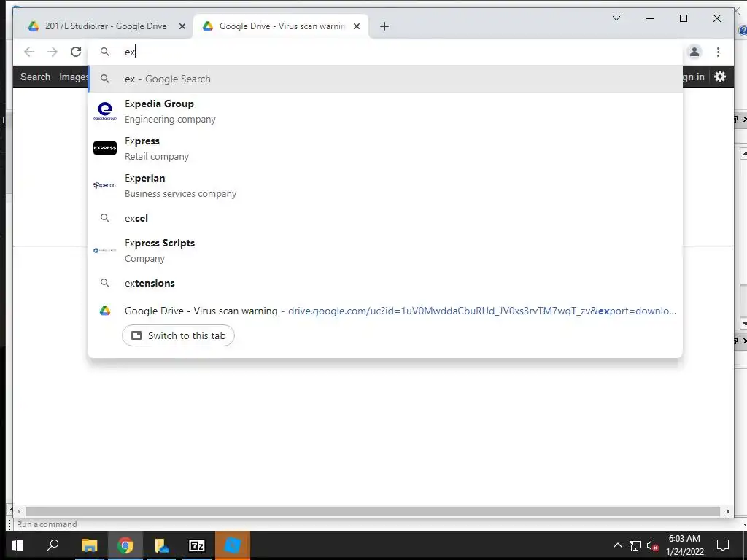Screen dimensions: 747x560
Task: Open Chrome three-dot menu
Action: coord(718,52)
